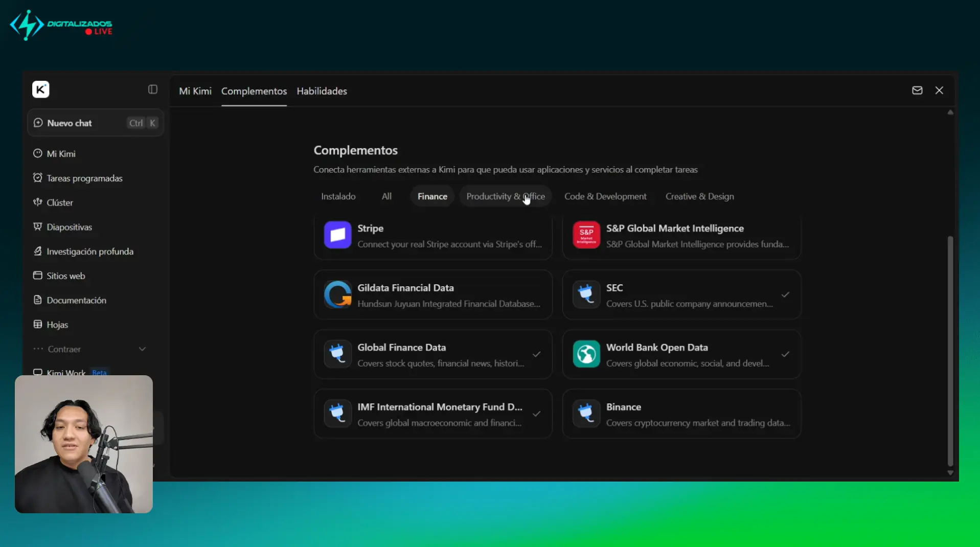Select the Complementos tab
980x547 pixels.
click(x=254, y=91)
